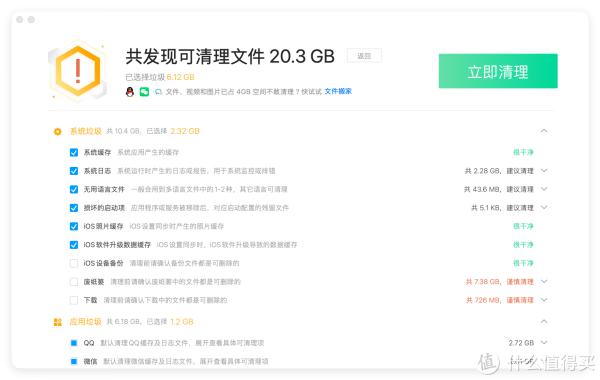The height and width of the screenshot is (380, 600).
Task: Click the 共 43.6 MB, 建议清理 text
Action: tap(499, 189)
